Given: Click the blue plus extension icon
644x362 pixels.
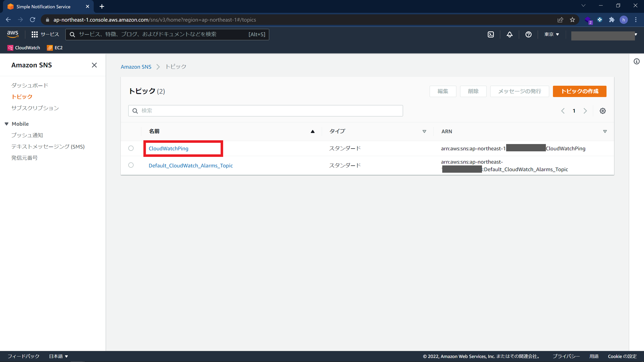Looking at the screenshot, I should pyautogui.click(x=600, y=20).
